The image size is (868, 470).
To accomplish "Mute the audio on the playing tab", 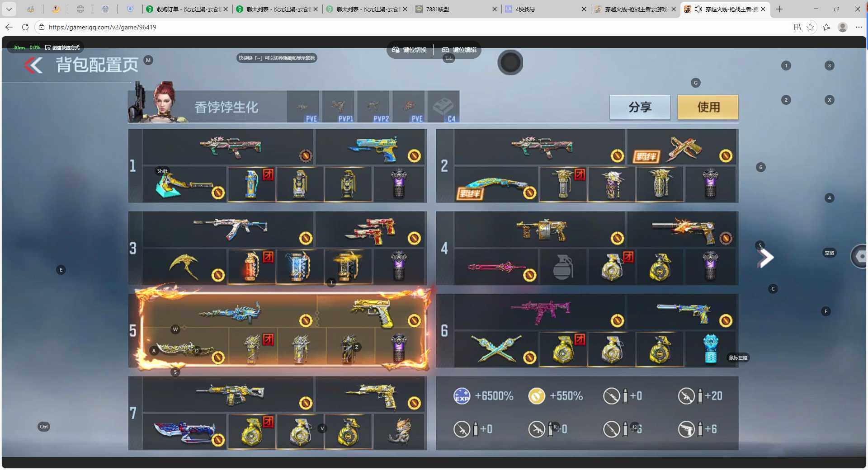I will tap(698, 9).
